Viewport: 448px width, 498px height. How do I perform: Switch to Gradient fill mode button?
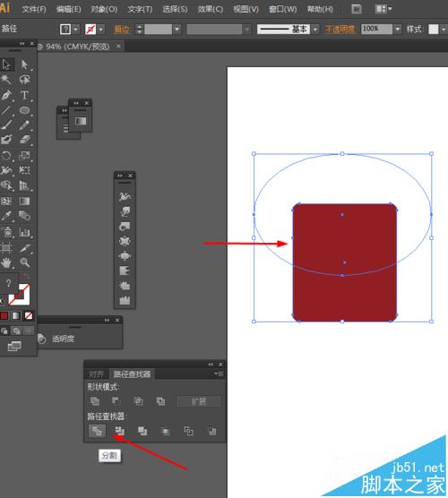(16, 315)
